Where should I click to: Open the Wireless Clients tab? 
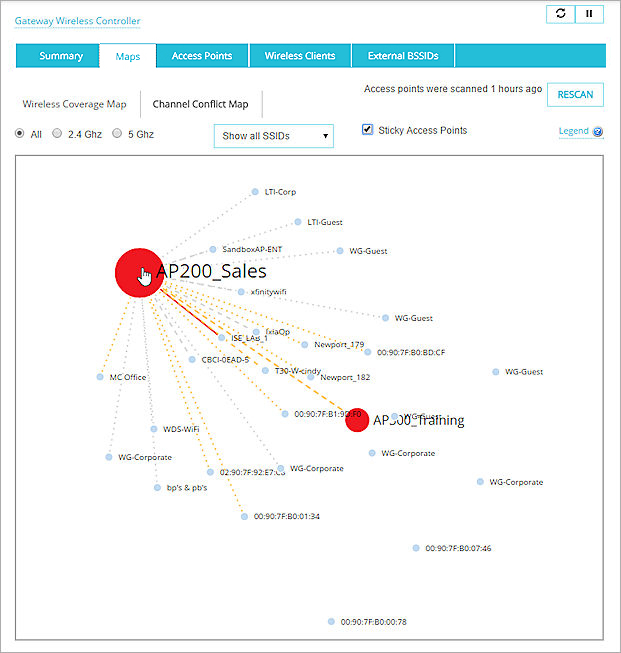click(x=300, y=56)
